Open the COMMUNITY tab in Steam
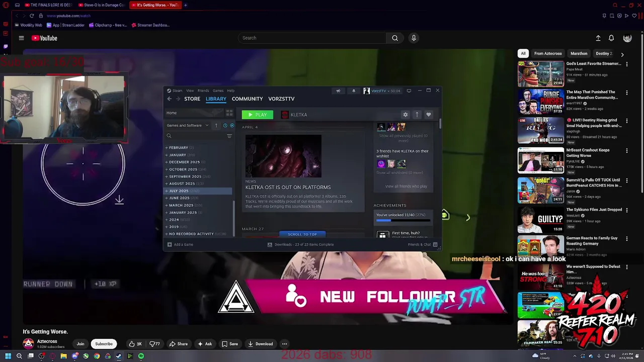This screenshot has width=644, height=362. tap(247, 99)
